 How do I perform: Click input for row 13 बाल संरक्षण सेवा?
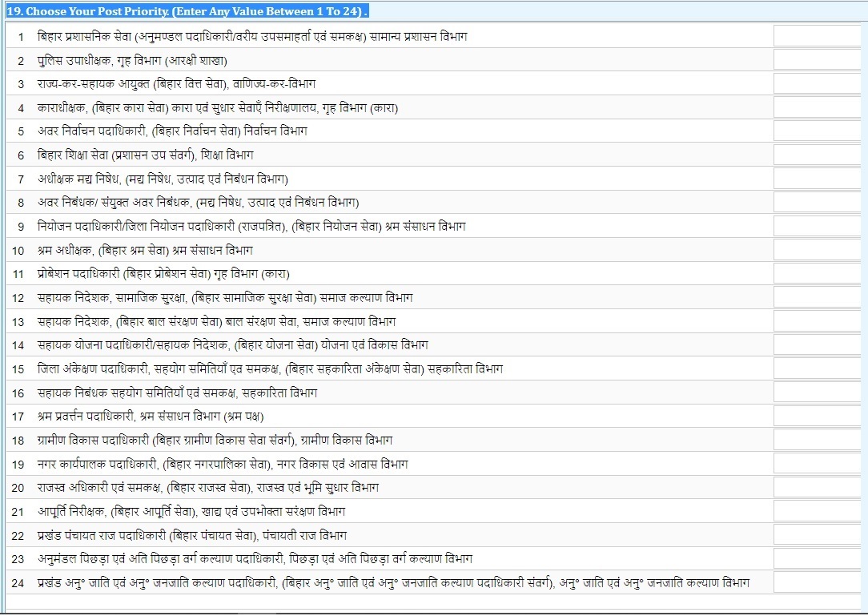point(816,321)
